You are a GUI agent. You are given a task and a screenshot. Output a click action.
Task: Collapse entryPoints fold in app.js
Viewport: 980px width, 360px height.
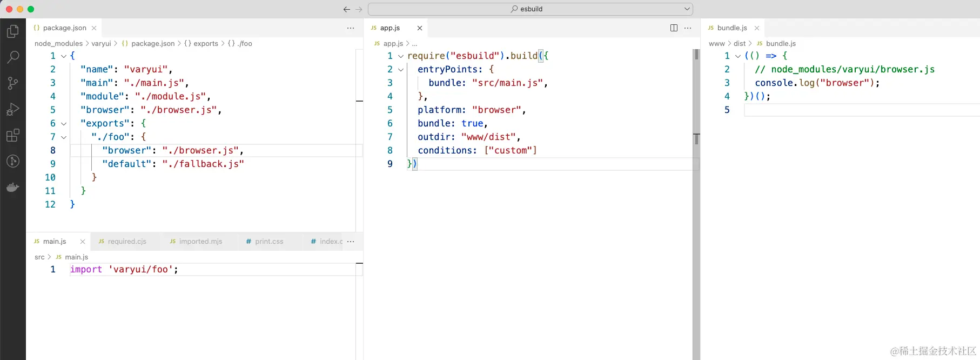[x=401, y=70]
